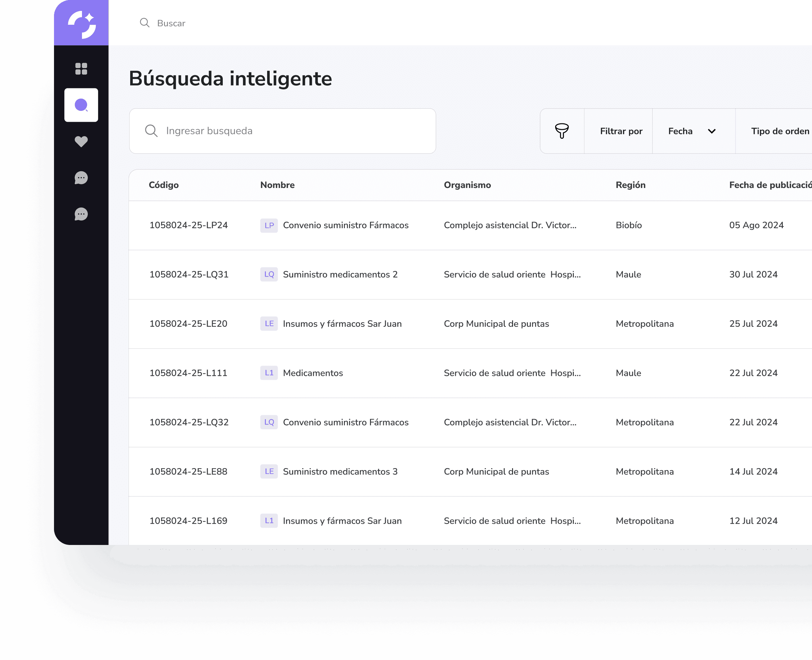Click magnifier icon in Ingresar busqueda box
The width and height of the screenshot is (812, 660).
pos(151,131)
